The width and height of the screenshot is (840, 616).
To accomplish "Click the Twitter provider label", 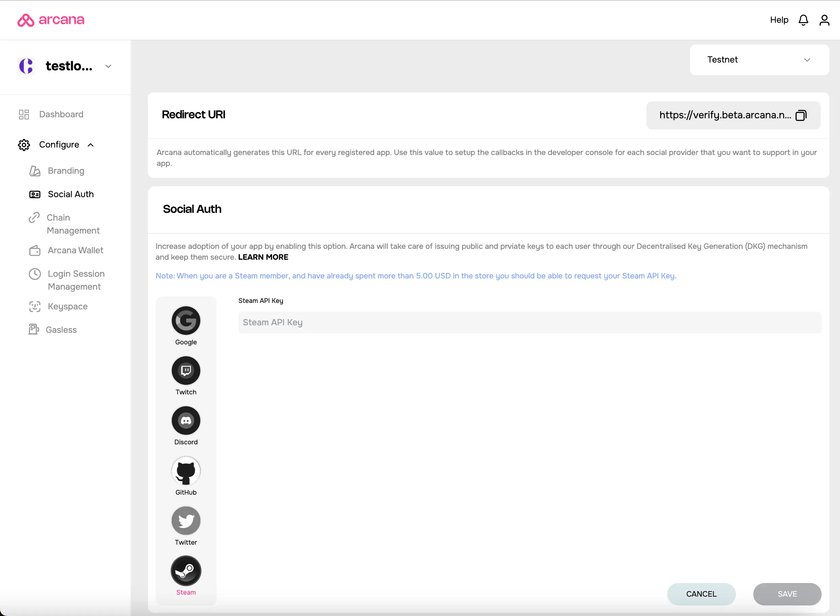I will click(186, 543).
